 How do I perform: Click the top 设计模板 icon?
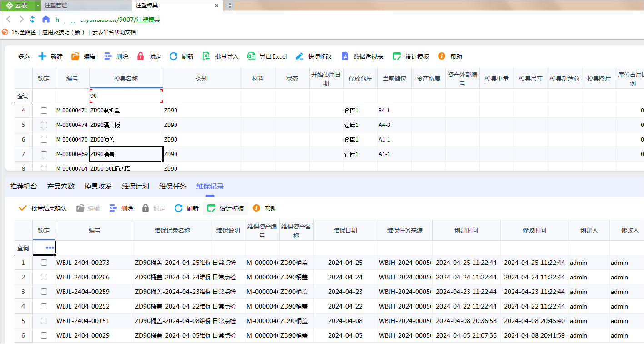click(397, 56)
